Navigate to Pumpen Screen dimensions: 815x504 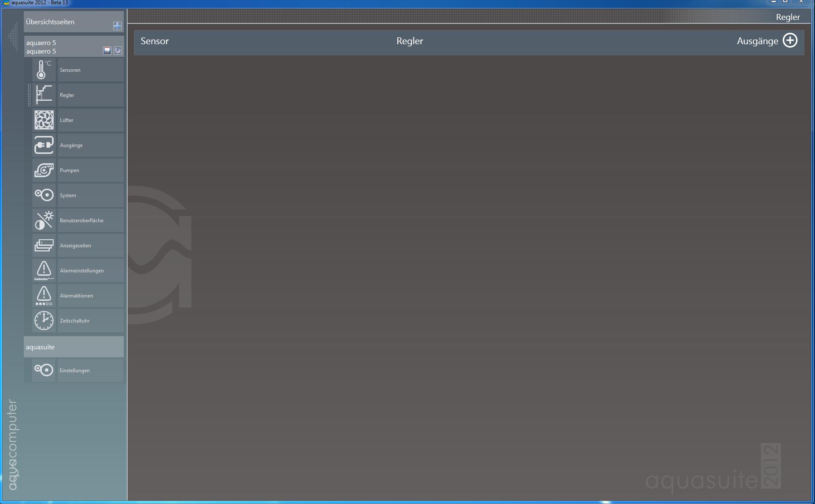pos(90,170)
